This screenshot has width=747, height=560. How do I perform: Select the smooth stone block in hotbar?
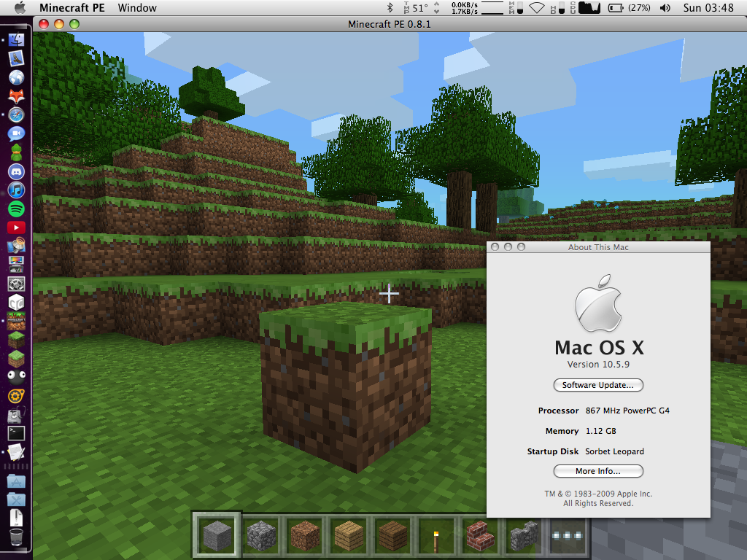pyautogui.click(x=217, y=534)
